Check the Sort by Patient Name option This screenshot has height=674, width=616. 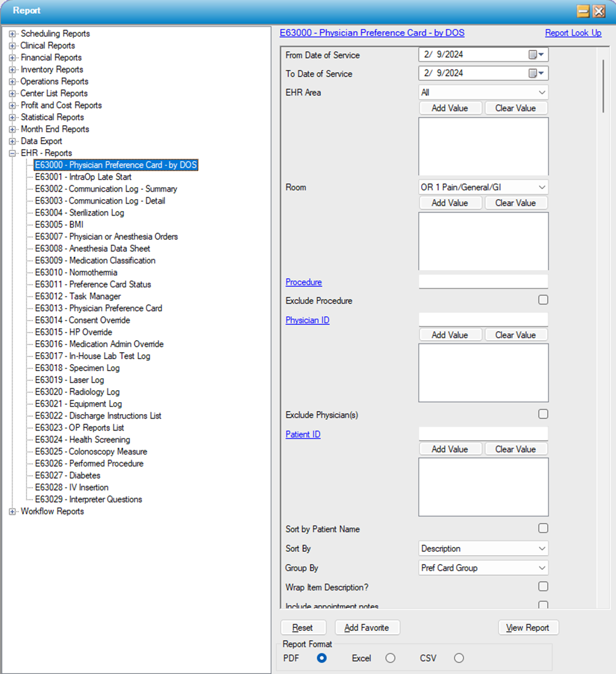(543, 528)
